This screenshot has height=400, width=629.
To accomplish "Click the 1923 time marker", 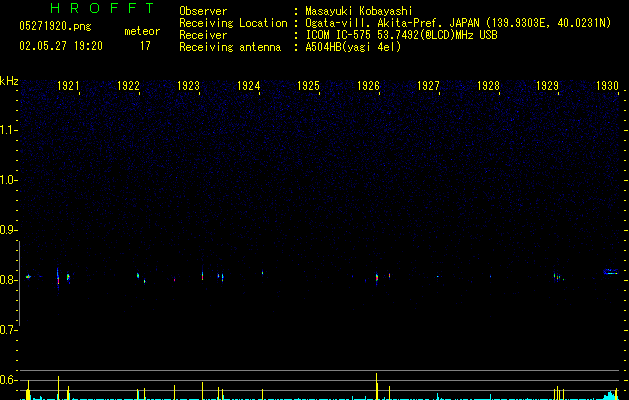I will point(188,86).
